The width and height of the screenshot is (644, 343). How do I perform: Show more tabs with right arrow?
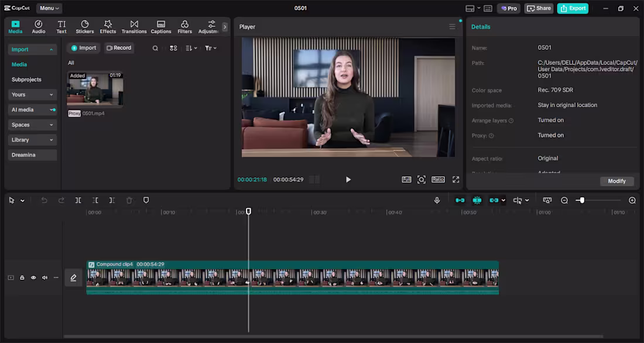tap(225, 27)
